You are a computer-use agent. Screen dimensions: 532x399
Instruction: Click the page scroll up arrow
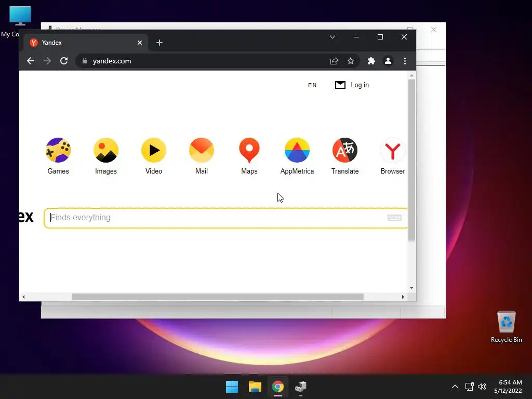tap(411, 75)
